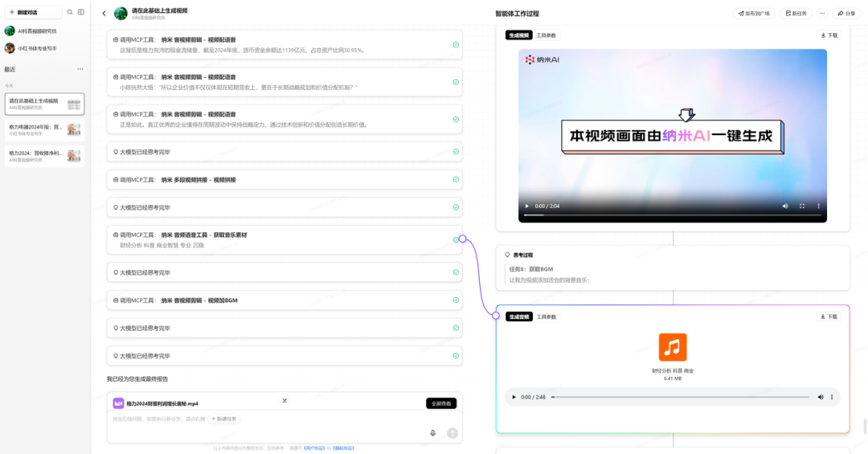Viewport: 868px width, 454px height.
Task: Click 我已经为您生成最终报告 text
Action: click(137, 379)
